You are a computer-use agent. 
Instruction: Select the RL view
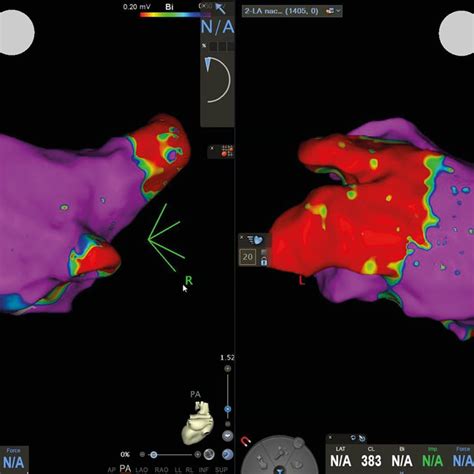[189, 470]
